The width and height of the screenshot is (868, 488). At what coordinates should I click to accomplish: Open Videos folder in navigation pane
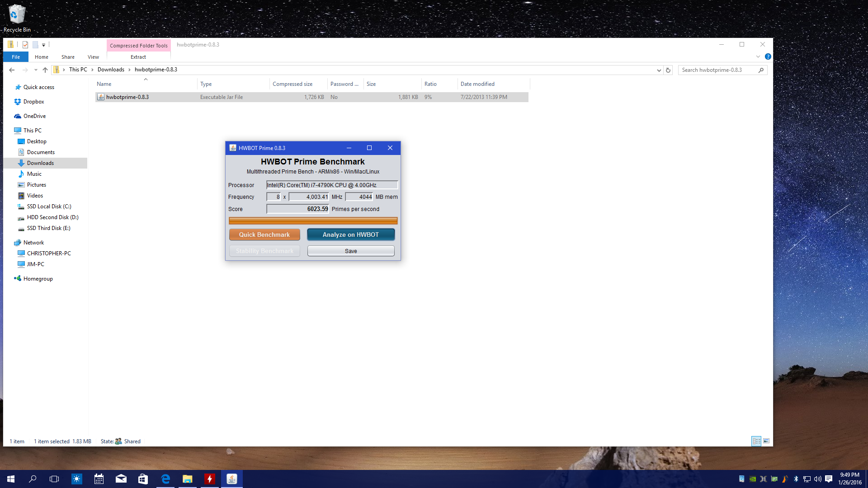pos(35,196)
